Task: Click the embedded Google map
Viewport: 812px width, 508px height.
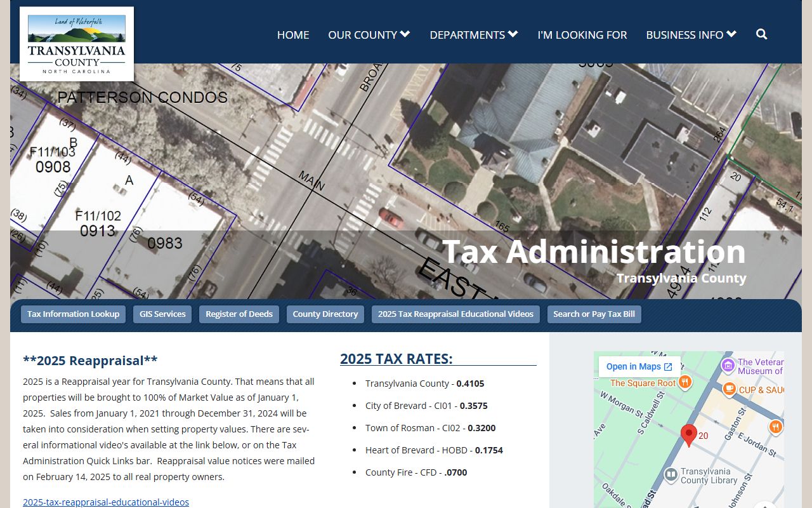Action: click(x=689, y=430)
